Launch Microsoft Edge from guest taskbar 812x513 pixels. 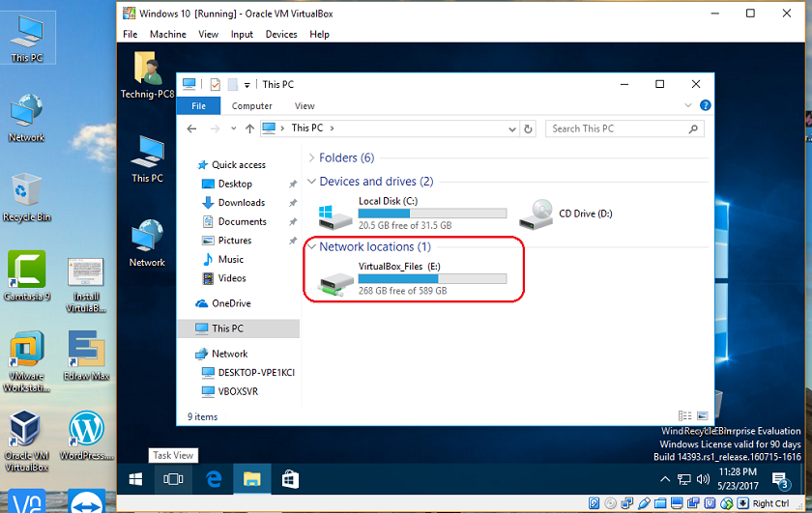(x=214, y=479)
